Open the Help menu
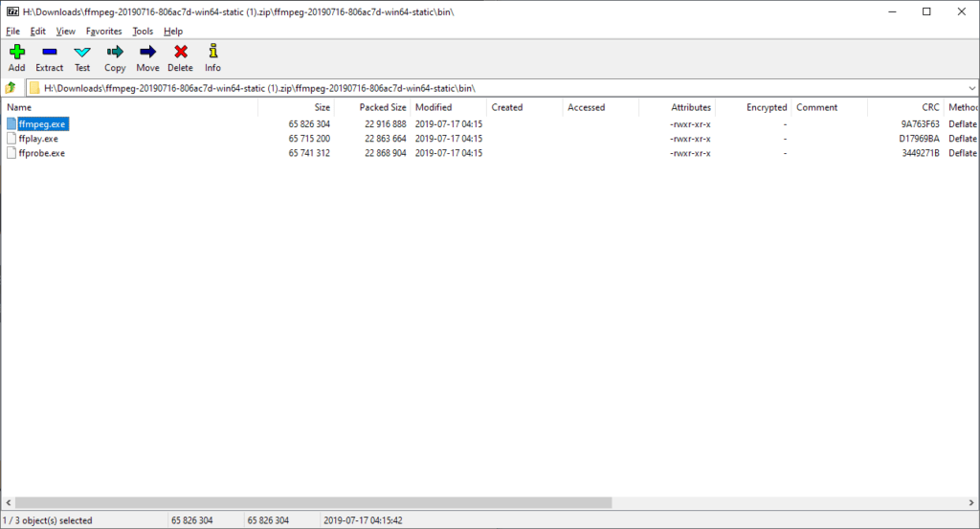Viewport: 980px width, 529px height. tap(173, 32)
